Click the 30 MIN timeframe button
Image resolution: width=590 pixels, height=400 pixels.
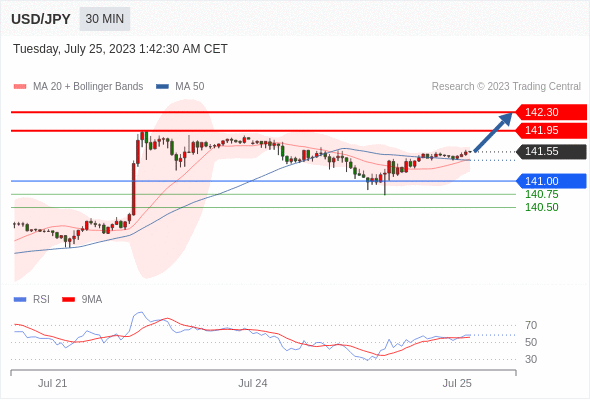click(105, 19)
